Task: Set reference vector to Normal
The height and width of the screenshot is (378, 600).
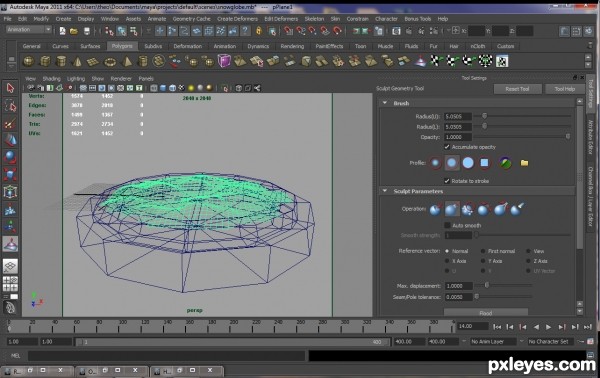Action: pos(447,251)
